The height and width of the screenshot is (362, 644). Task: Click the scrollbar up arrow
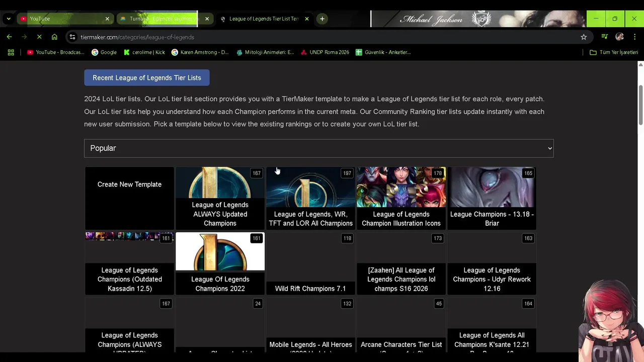coord(640,64)
